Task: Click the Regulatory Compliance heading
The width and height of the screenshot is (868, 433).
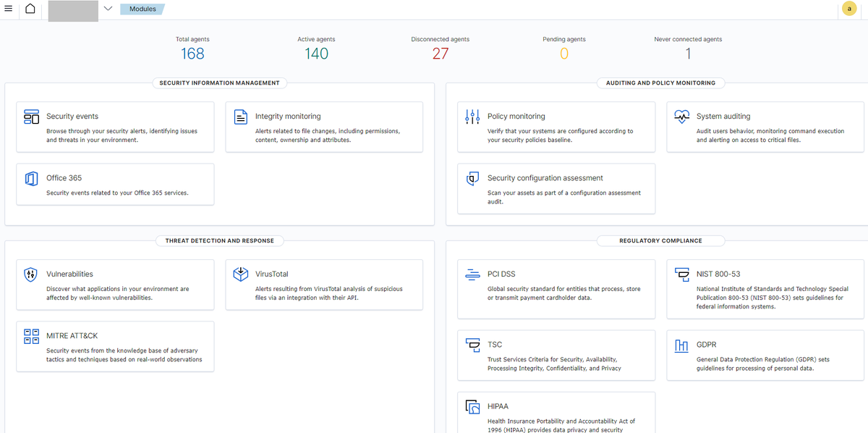Action: pyautogui.click(x=660, y=240)
